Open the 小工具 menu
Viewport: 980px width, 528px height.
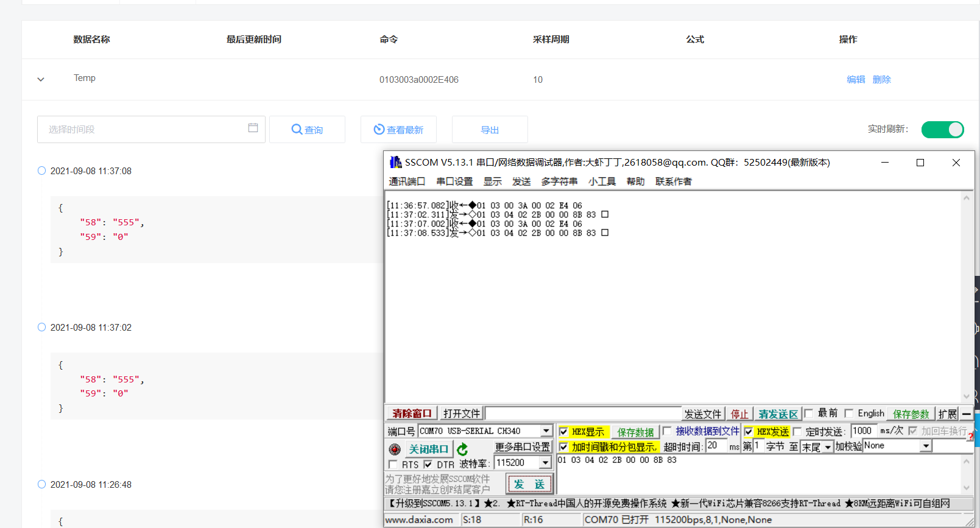pyautogui.click(x=602, y=181)
